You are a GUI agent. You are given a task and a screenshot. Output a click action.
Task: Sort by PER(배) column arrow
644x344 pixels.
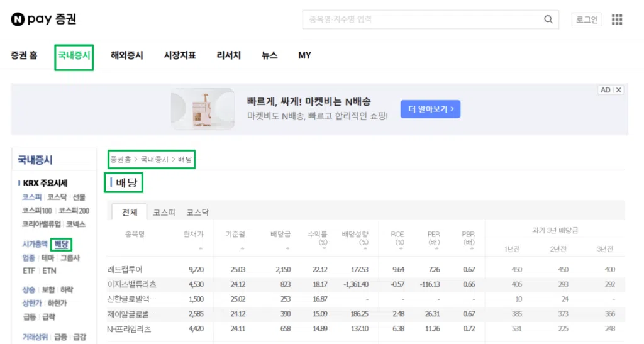coord(436,248)
